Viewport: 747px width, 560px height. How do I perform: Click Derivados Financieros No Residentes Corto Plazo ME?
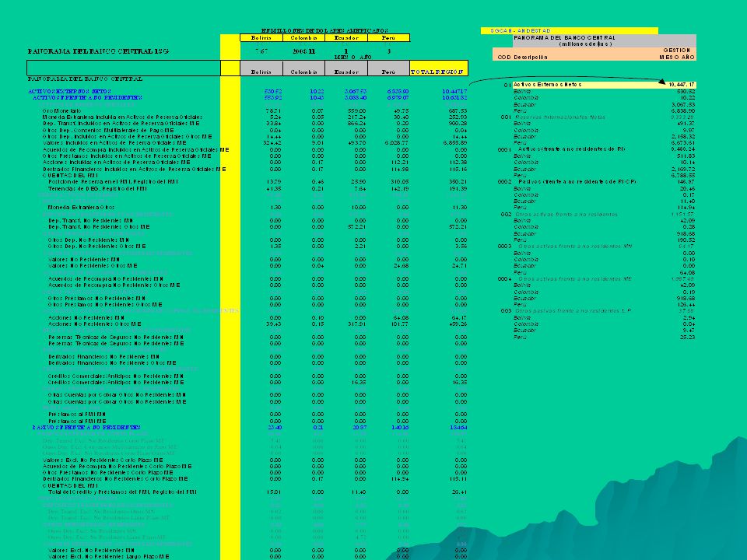click(115, 478)
